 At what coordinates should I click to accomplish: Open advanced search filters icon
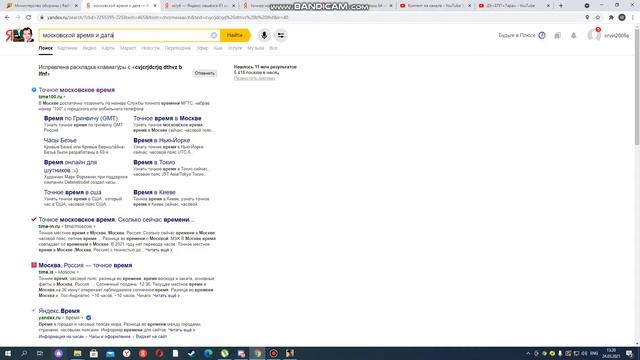pyautogui.click(x=281, y=36)
